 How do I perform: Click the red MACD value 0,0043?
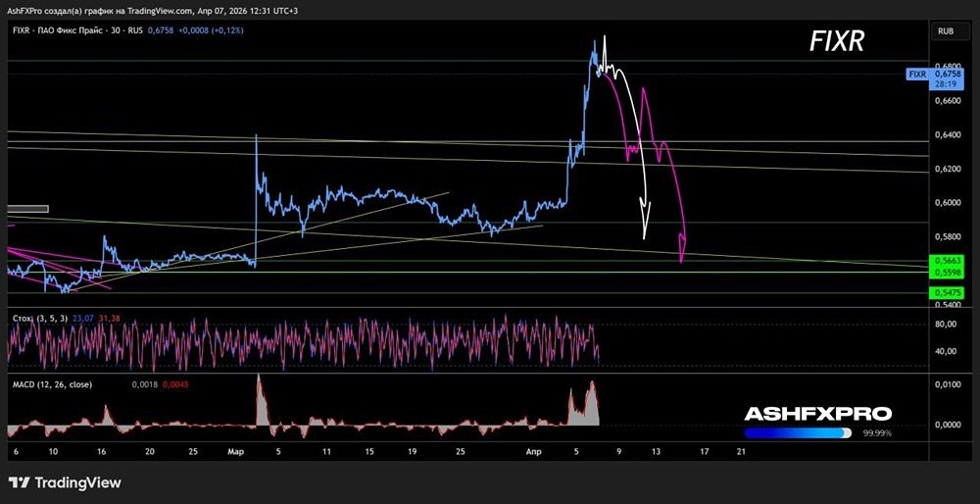(x=175, y=384)
